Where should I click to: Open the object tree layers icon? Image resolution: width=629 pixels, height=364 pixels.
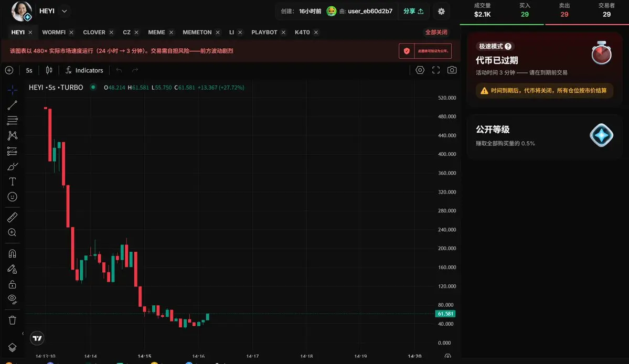pos(13,348)
